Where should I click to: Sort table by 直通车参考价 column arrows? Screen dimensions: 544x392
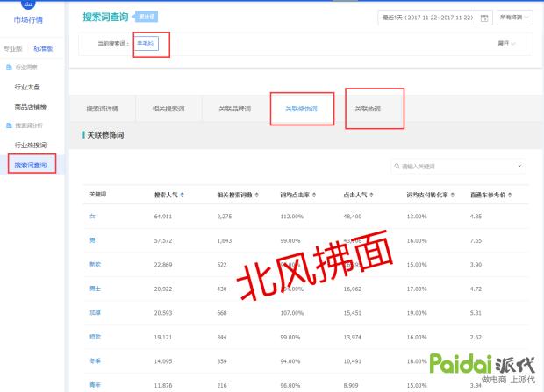tap(510, 195)
